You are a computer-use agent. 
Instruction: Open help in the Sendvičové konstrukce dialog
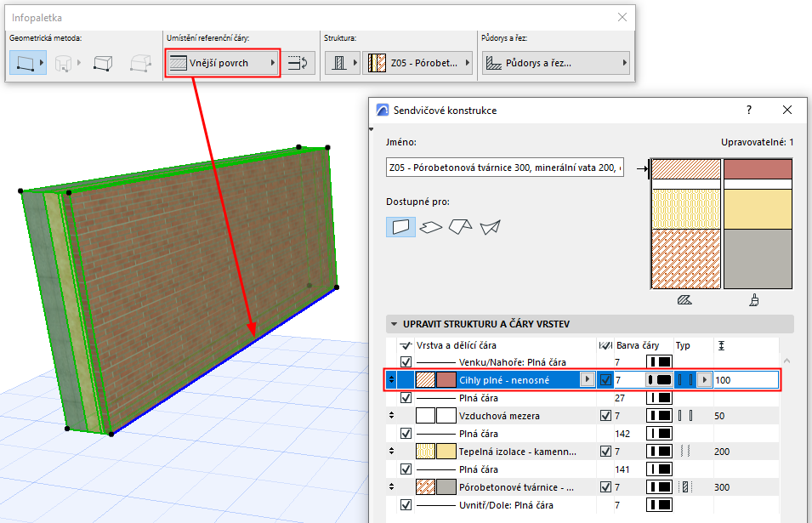tap(749, 110)
